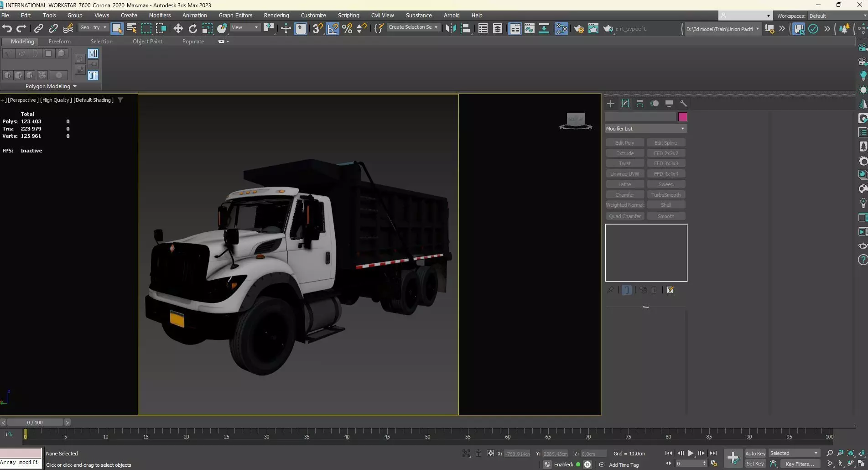
Task: Toggle Window/Crossing selection mode
Action: point(161,28)
